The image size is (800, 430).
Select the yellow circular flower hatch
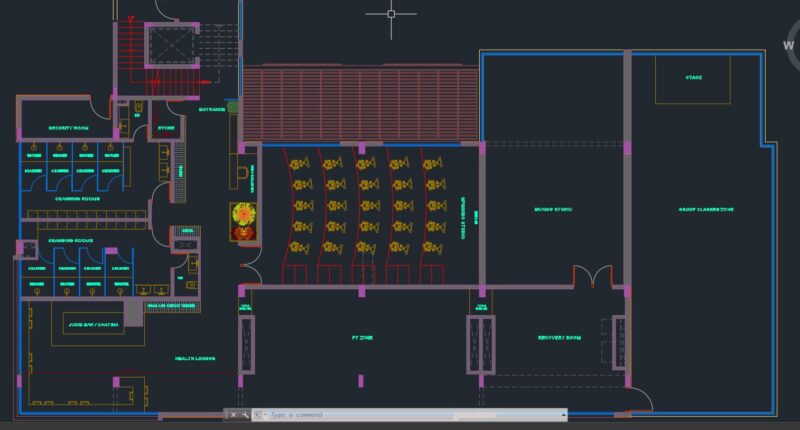coord(244,213)
